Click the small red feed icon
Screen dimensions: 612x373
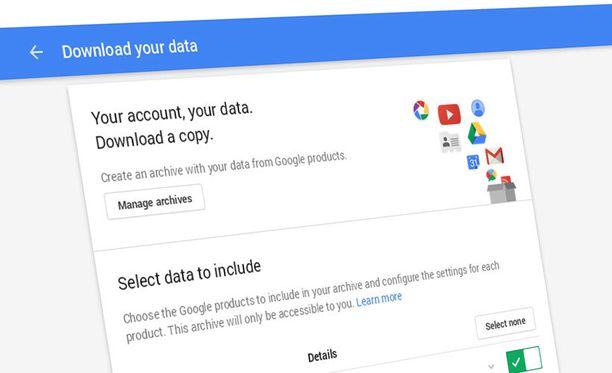click(506, 180)
